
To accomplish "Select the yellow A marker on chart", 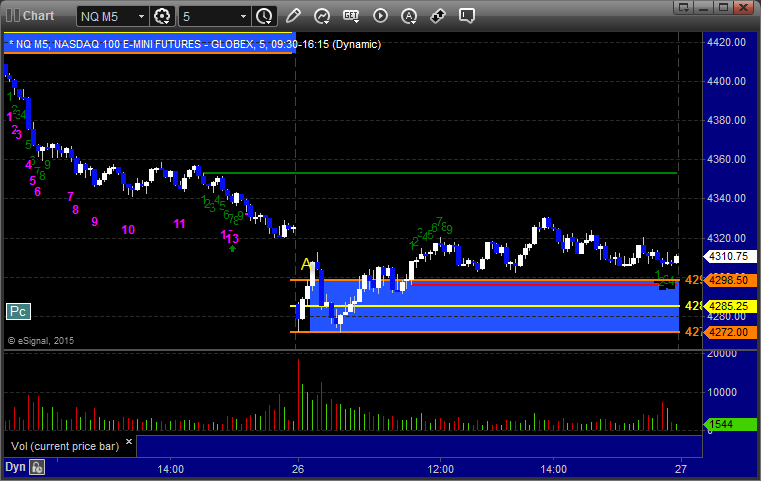I will (x=306, y=265).
